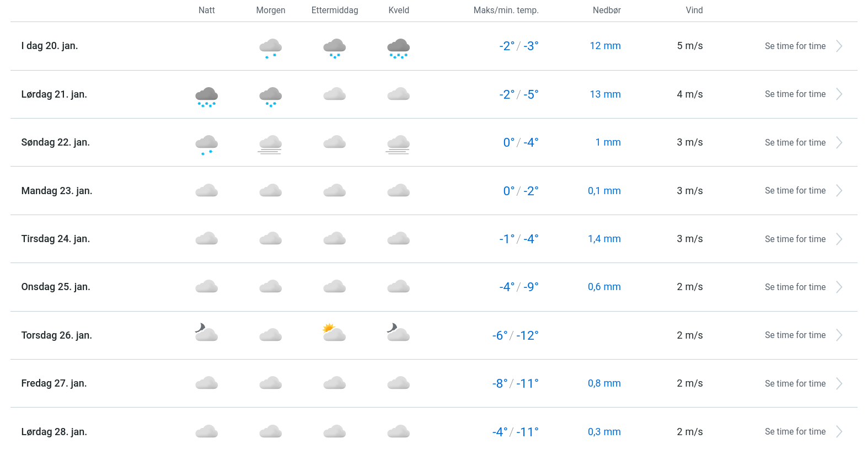This screenshot has height=455, width=868.
Task: Expand hourly details chevron for I dag
Action: coord(839,46)
